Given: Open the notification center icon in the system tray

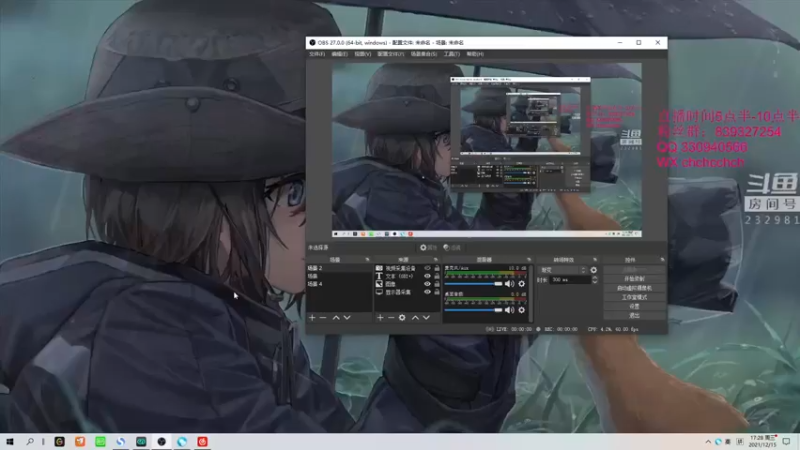Looking at the screenshot, I should (786, 441).
